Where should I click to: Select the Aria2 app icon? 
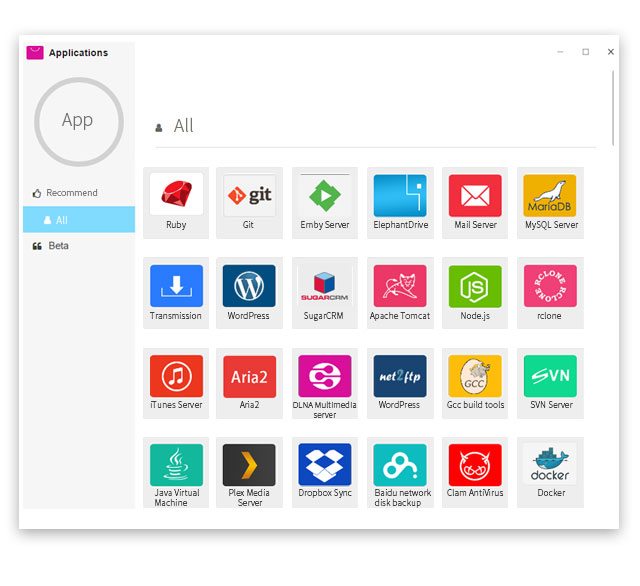tap(249, 376)
